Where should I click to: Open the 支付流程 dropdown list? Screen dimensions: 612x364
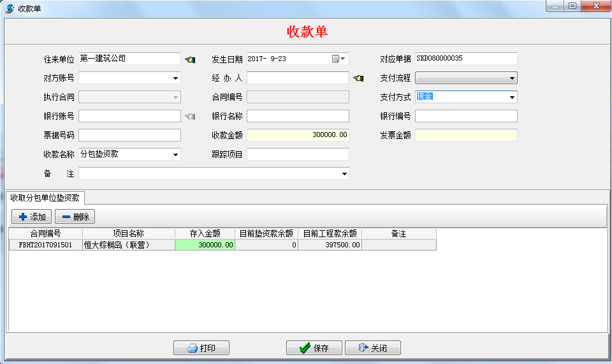[512, 78]
